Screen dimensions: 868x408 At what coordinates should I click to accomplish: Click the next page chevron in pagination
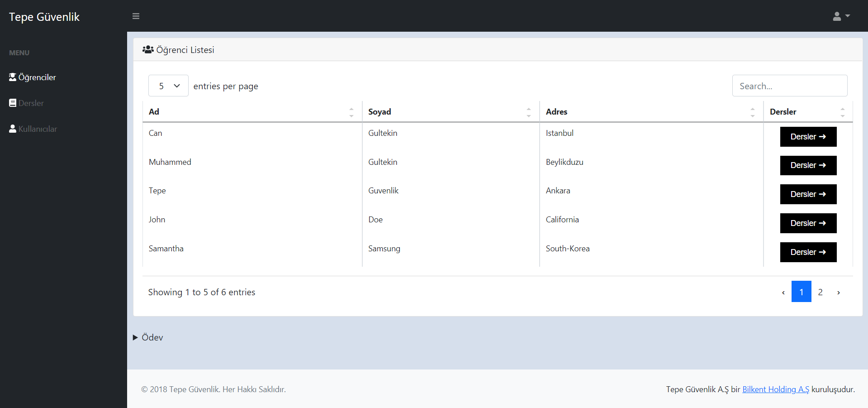pyautogui.click(x=838, y=292)
